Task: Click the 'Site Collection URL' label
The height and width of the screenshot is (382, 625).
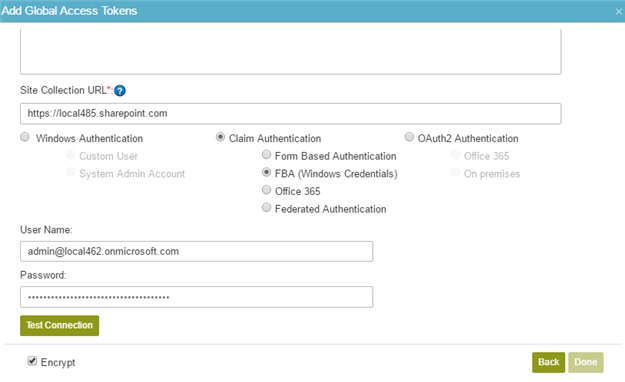Action: pyautogui.click(x=63, y=91)
